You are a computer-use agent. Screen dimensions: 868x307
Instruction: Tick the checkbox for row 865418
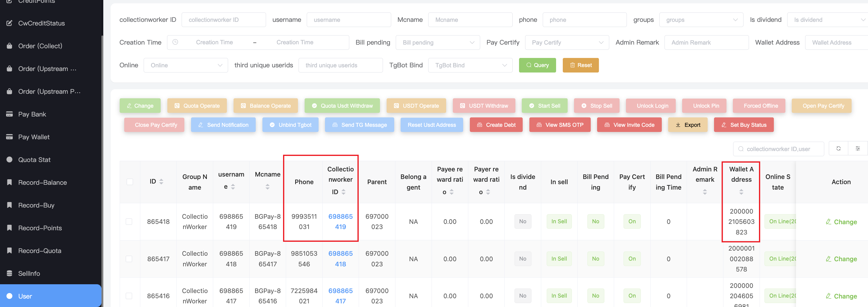129,221
